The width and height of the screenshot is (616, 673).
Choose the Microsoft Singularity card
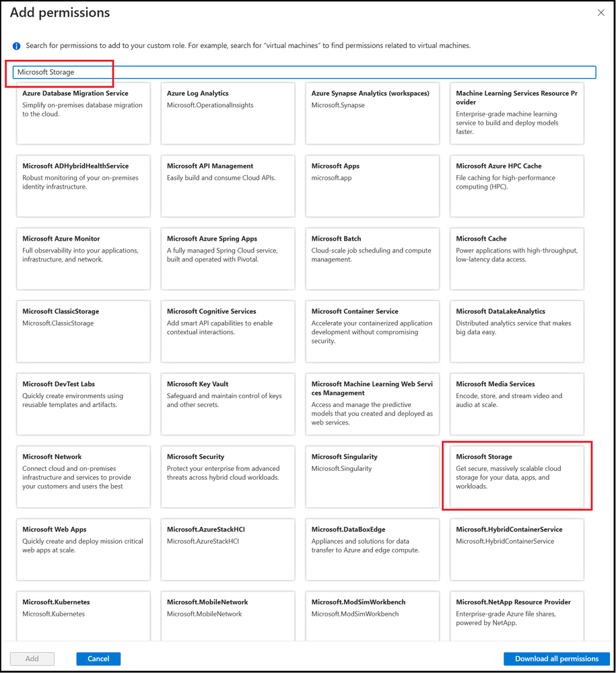tap(372, 477)
